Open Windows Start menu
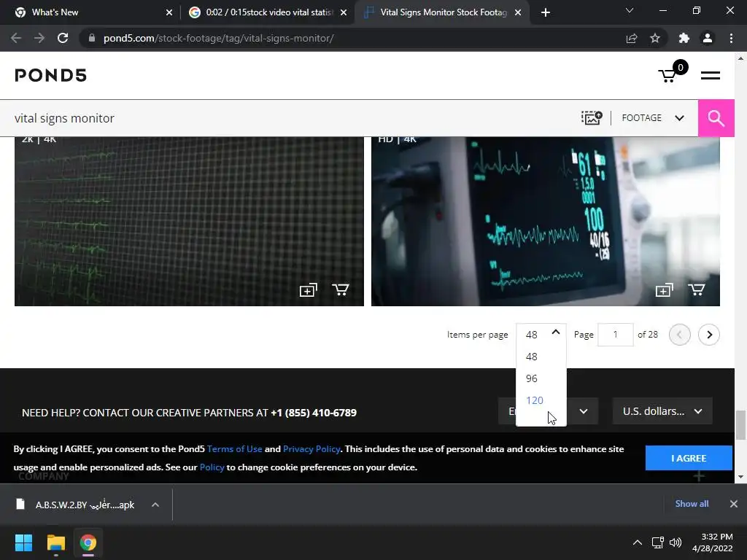The width and height of the screenshot is (747, 560). coord(23,542)
